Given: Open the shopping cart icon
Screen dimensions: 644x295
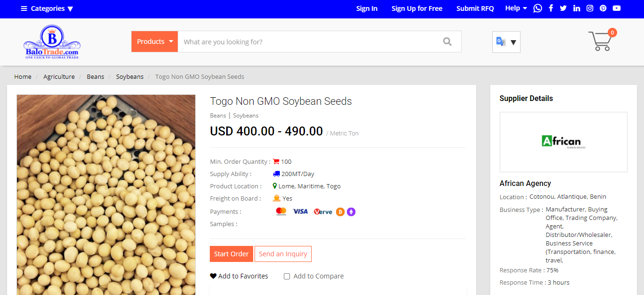Looking at the screenshot, I should click(600, 41).
